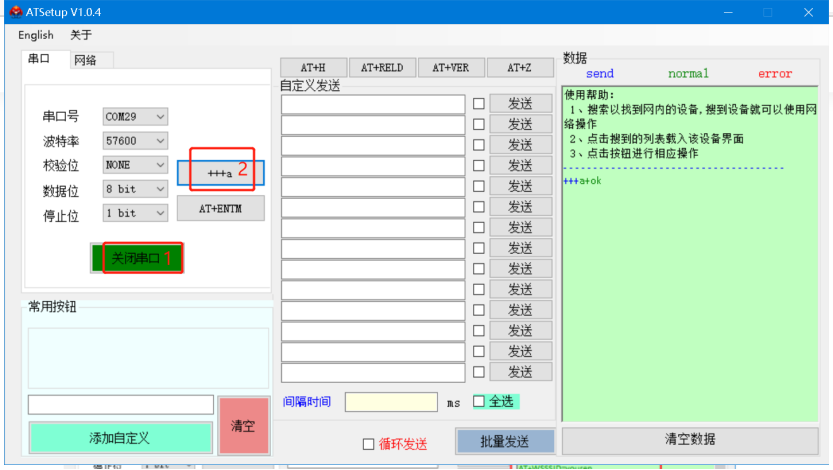
Task: Click the 批量发送 button
Action: coord(504,441)
